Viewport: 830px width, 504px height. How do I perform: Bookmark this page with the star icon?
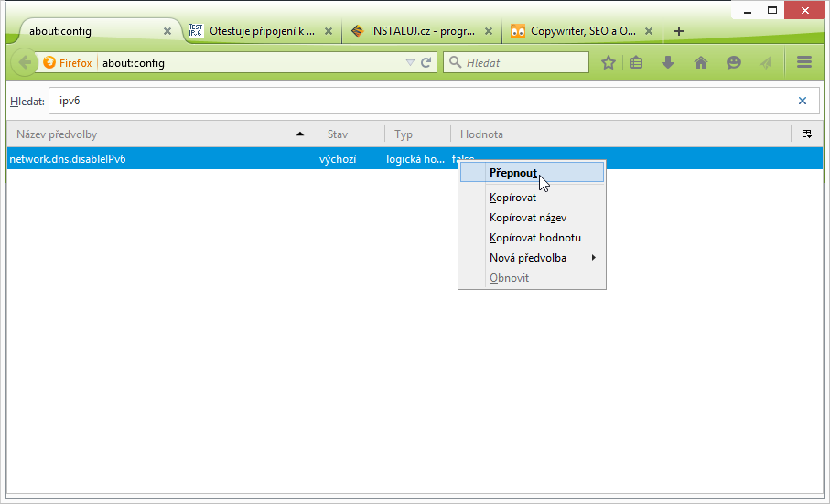(x=609, y=62)
